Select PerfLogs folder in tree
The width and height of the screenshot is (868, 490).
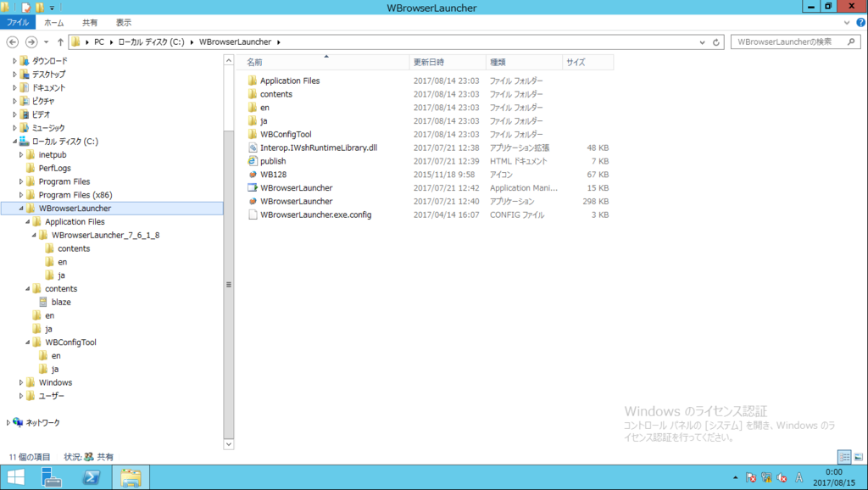(55, 169)
